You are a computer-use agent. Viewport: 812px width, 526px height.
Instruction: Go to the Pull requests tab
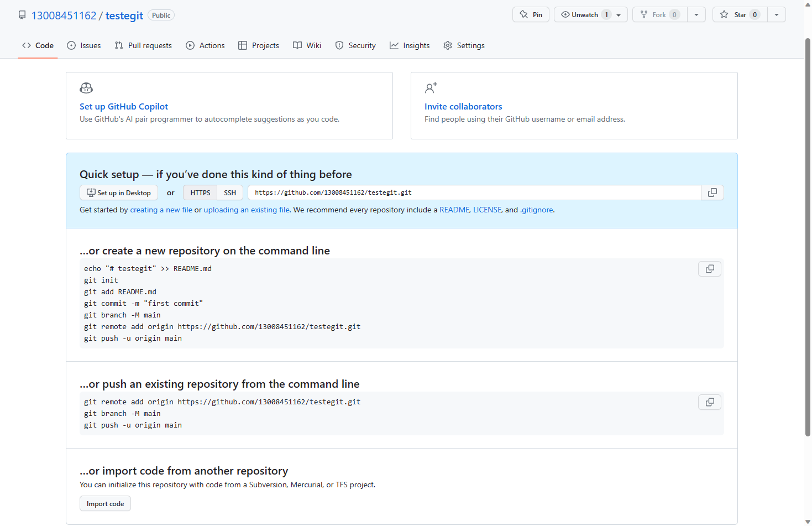143,45
